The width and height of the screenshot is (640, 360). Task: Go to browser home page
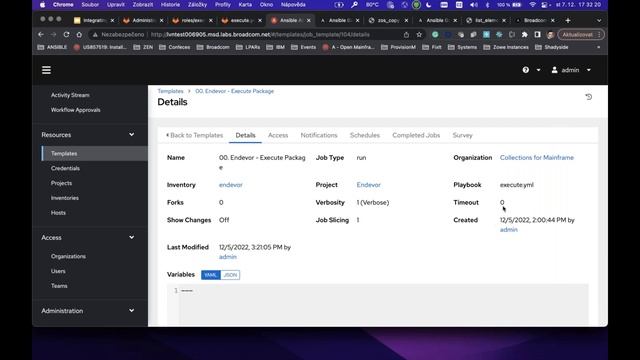(79, 35)
